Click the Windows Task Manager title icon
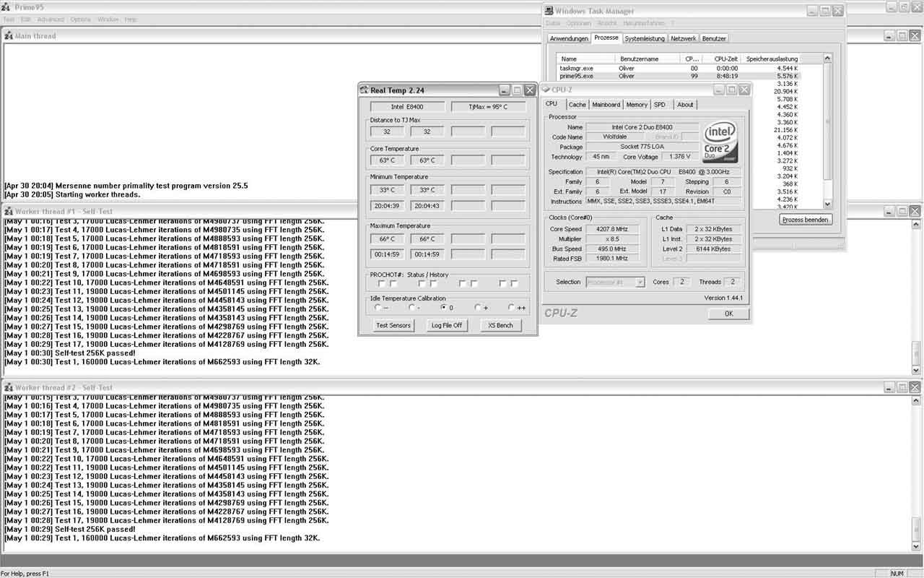Viewport: 924px width, 578px height. (x=549, y=11)
